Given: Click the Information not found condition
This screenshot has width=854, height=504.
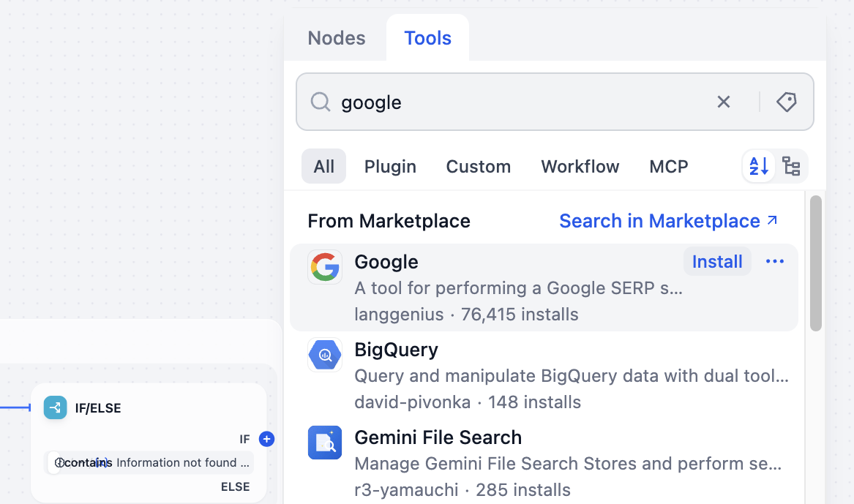Looking at the screenshot, I should [149, 462].
